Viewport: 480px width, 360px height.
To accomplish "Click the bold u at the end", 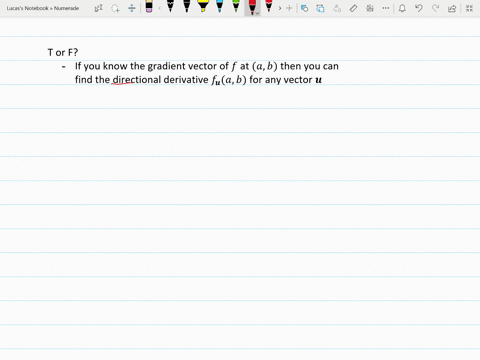I will coord(318,80).
